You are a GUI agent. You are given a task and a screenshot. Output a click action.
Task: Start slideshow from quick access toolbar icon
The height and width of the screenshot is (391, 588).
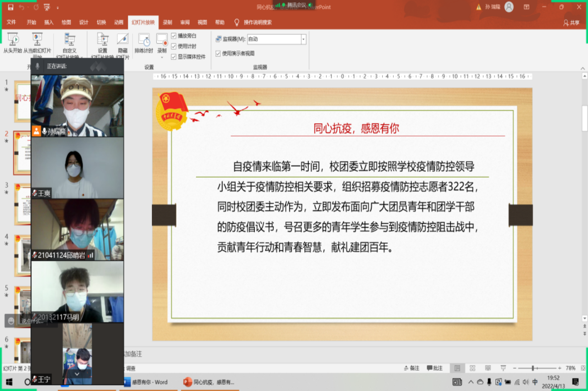pos(47,7)
